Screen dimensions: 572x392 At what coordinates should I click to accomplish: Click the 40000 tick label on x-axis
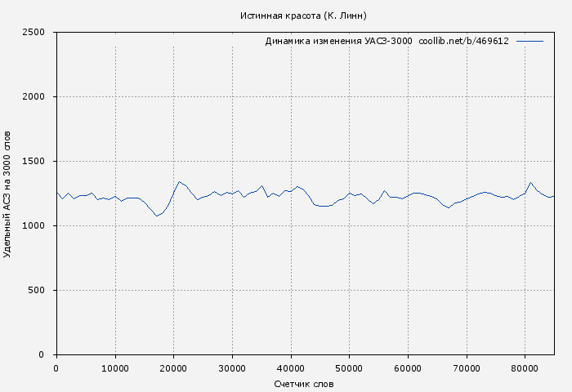(x=291, y=368)
